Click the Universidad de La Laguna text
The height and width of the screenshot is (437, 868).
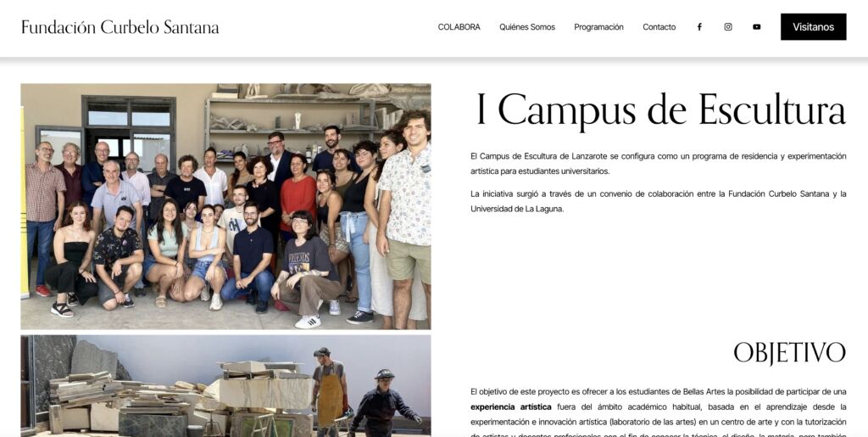click(517, 209)
